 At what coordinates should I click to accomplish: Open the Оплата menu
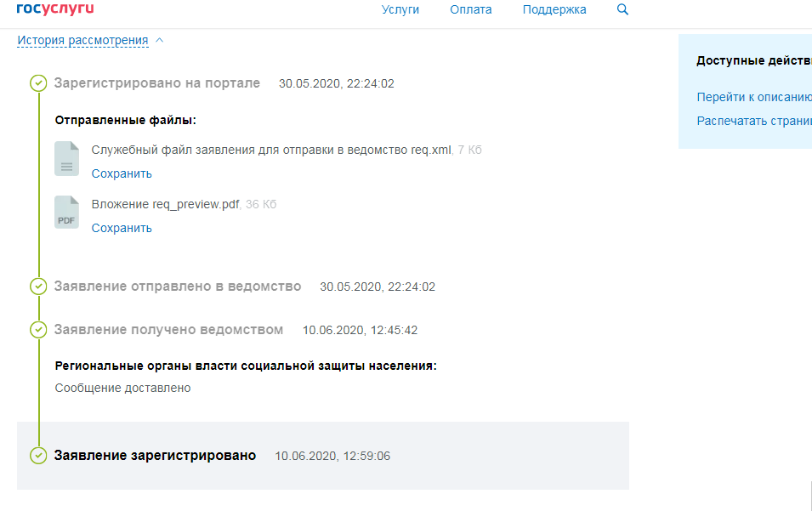tap(470, 9)
